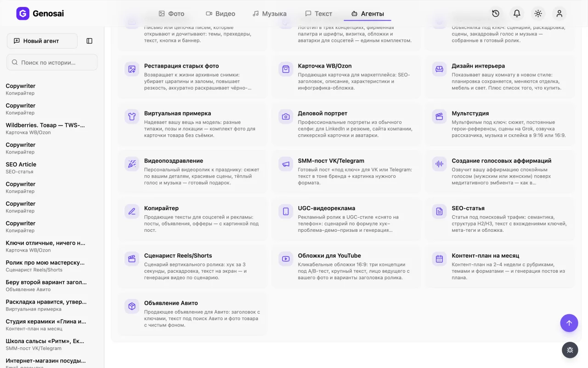Click the Деловой портрет camera icon
Screen dimensions: 588x368
click(x=286, y=116)
